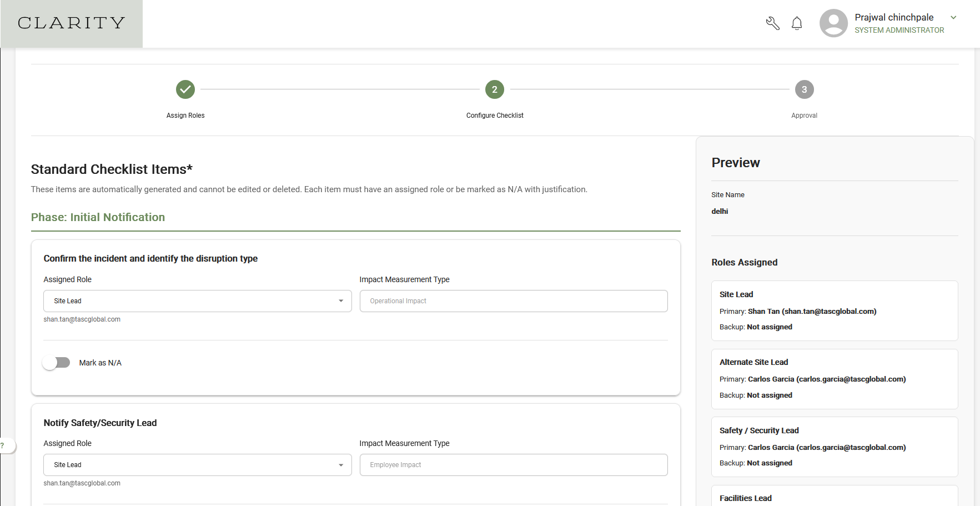Screen dimensions: 980x506
Task: Open the notifications bell
Action: pos(797,23)
